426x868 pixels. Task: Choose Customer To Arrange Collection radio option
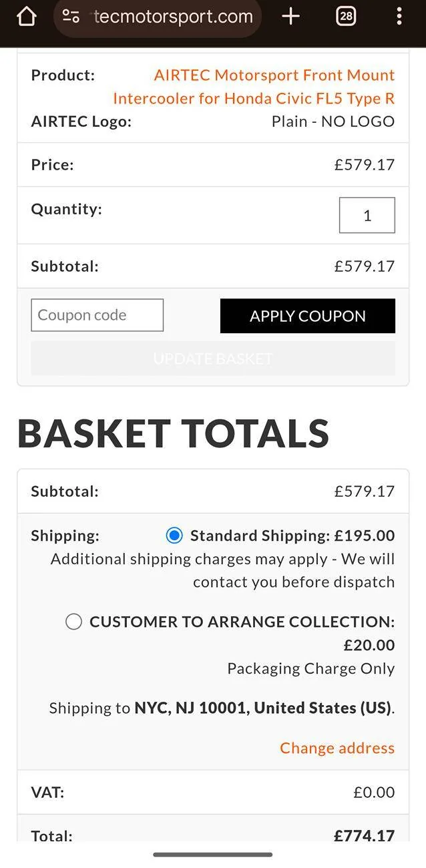[73, 622]
